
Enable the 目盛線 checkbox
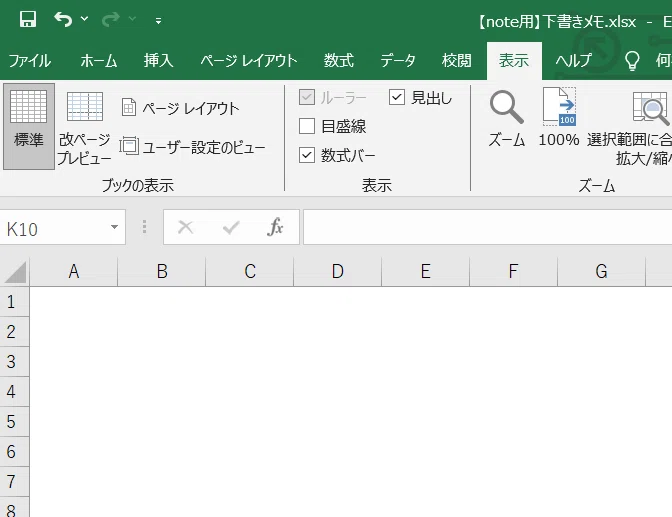(307, 126)
